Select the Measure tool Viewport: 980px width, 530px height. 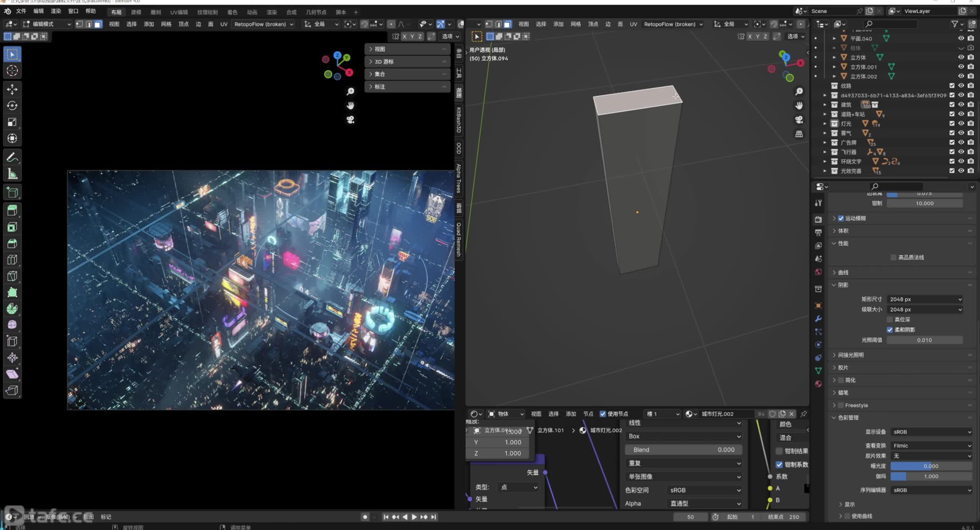(x=12, y=174)
